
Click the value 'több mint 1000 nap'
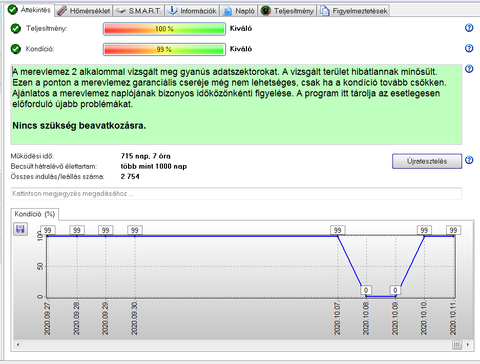click(x=154, y=166)
